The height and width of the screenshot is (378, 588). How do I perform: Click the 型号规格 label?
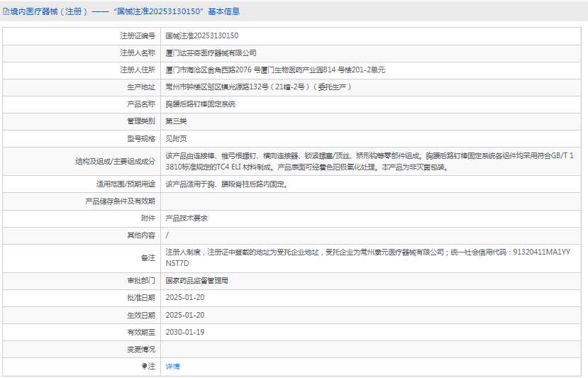pos(141,139)
